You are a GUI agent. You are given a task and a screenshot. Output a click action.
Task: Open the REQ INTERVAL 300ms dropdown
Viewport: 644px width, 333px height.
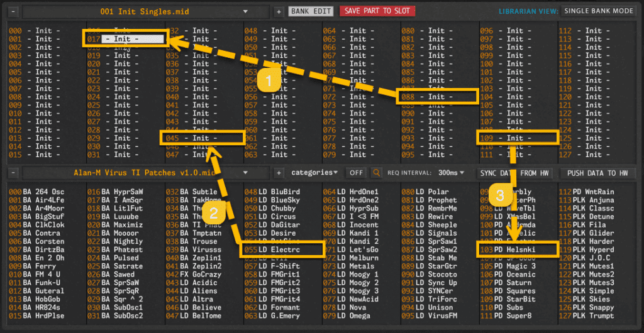(x=451, y=173)
